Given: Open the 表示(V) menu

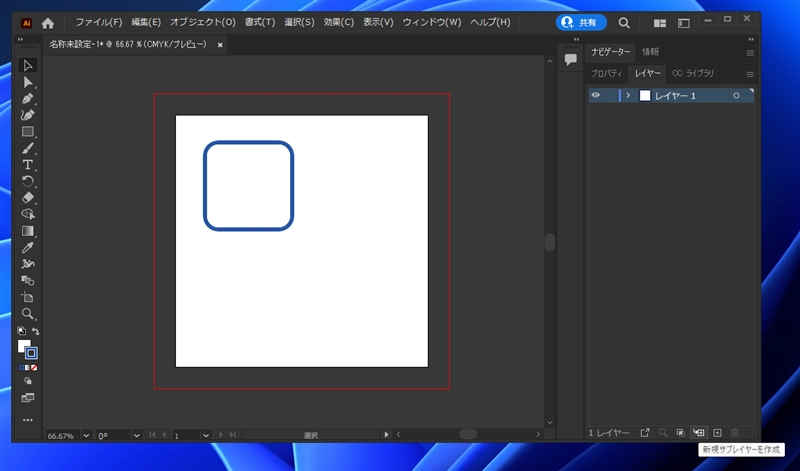Looking at the screenshot, I should point(378,22).
